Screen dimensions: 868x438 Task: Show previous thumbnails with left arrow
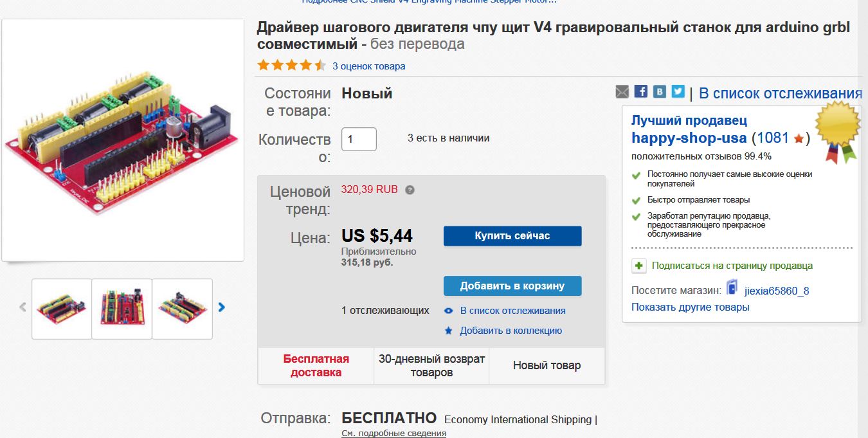pos(23,307)
